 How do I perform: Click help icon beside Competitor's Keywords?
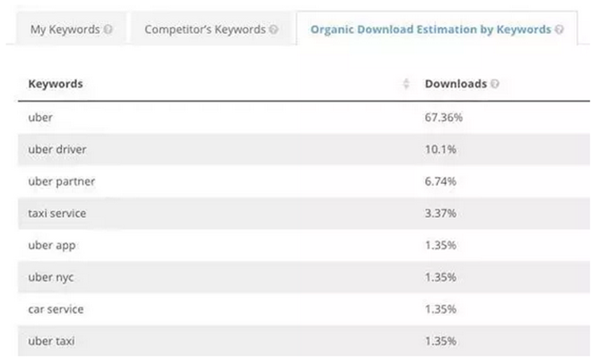pyautogui.click(x=274, y=30)
